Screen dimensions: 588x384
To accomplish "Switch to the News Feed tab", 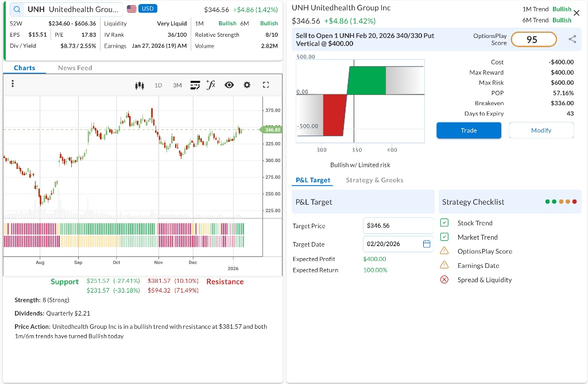I will coord(75,68).
